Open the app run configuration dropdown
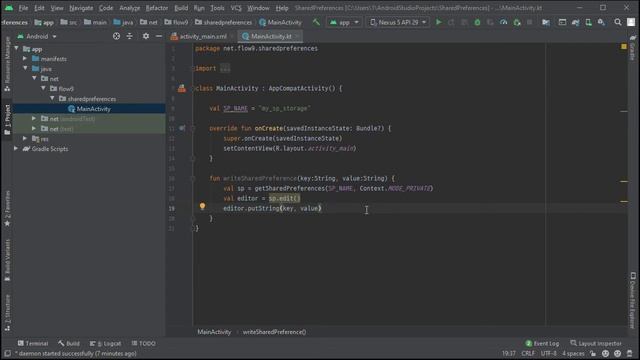This screenshot has width=640, height=360. 344,22
